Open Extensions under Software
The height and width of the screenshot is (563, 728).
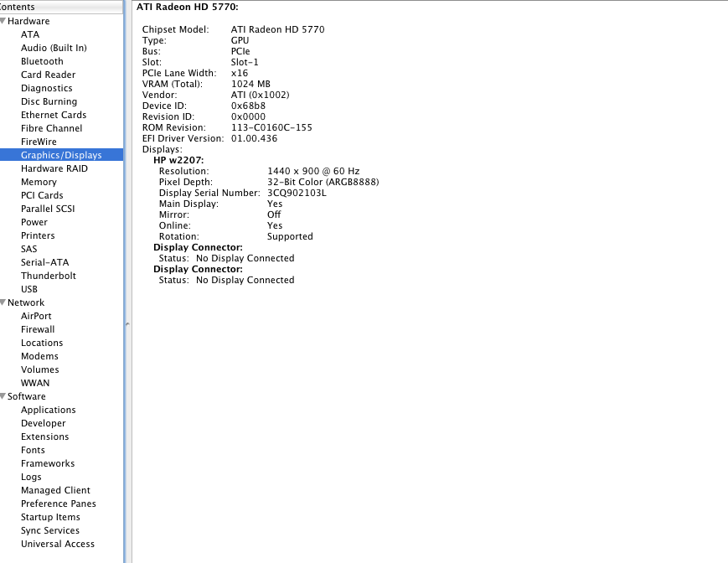pyautogui.click(x=45, y=436)
